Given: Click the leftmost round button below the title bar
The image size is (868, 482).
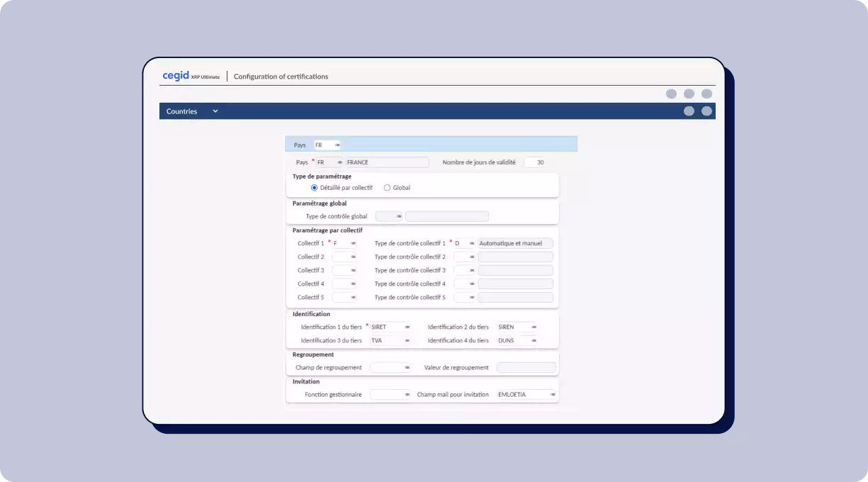Looking at the screenshot, I should 671,94.
